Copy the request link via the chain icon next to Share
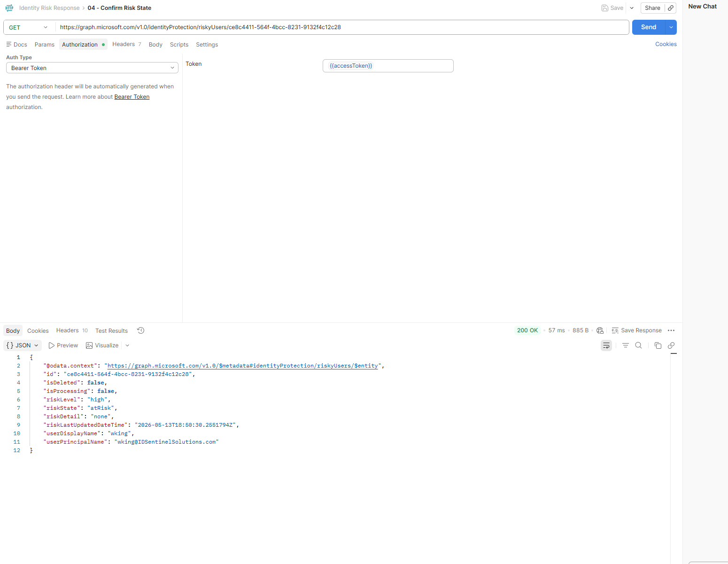Viewport: 728px width, 564px height. point(671,8)
